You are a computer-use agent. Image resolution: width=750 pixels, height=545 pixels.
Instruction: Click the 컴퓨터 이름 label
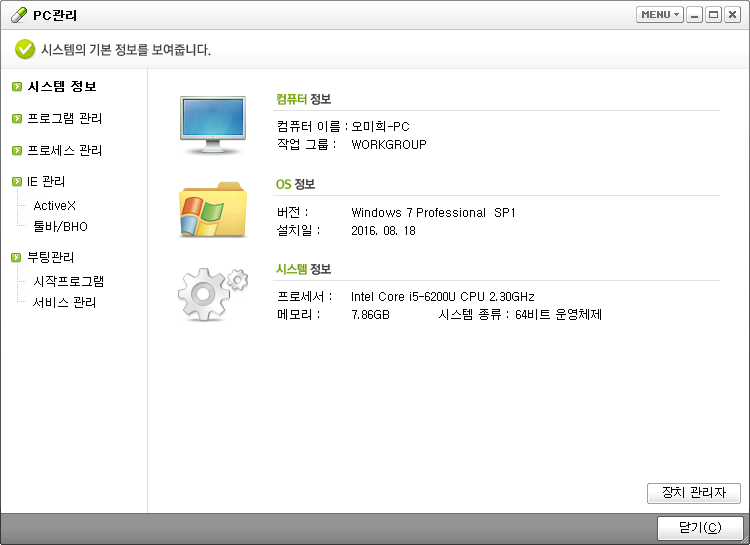[x=312, y=126]
